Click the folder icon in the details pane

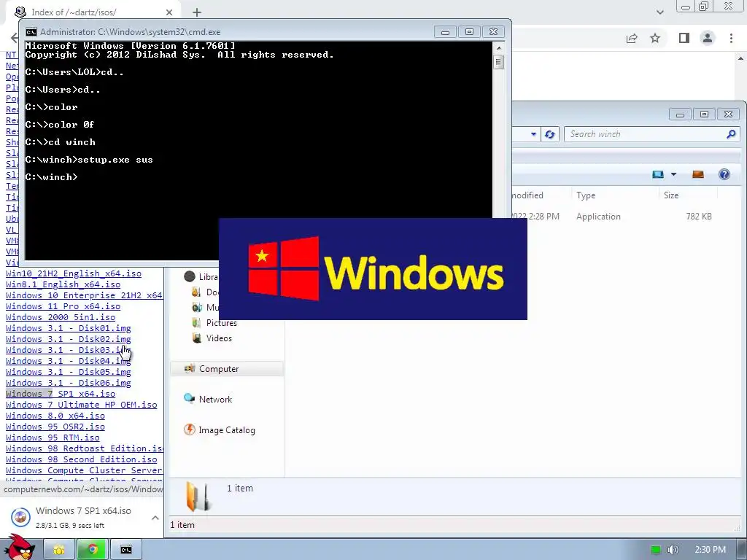[x=198, y=497]
